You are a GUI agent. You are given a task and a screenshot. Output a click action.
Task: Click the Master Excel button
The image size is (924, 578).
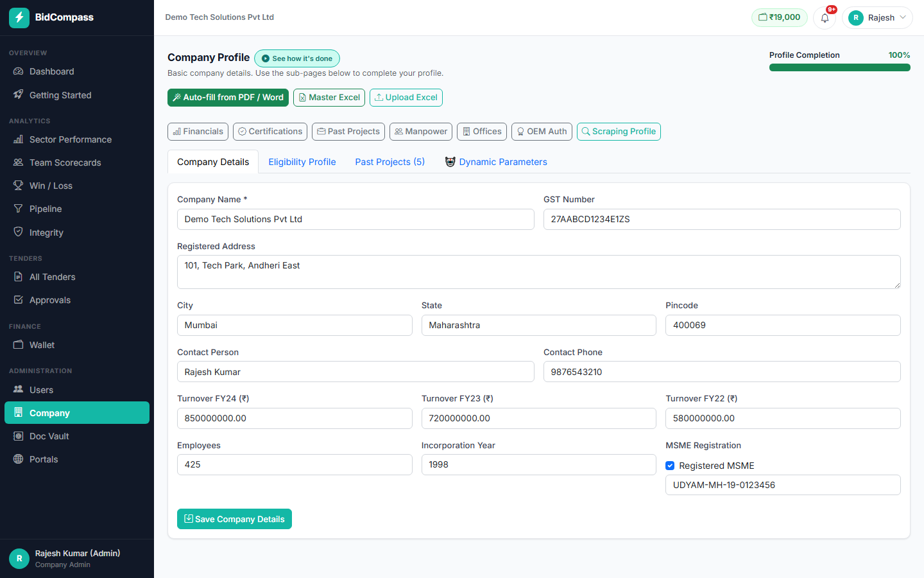329,98
